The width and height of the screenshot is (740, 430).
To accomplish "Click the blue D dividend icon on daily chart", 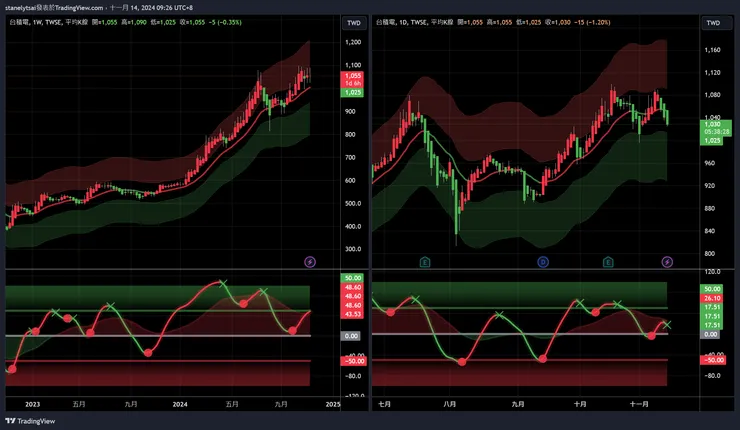I will [x=543, y=262].
